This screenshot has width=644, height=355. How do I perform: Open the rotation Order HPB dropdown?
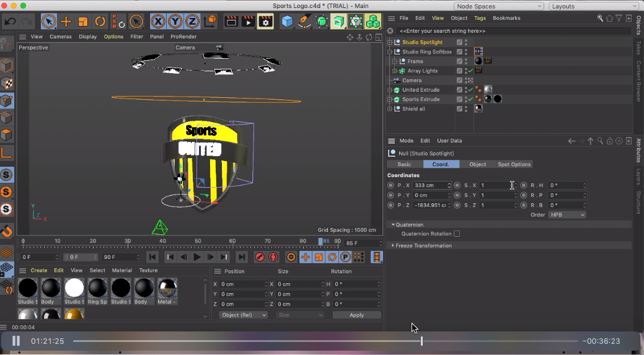click(x=567, y=215)
